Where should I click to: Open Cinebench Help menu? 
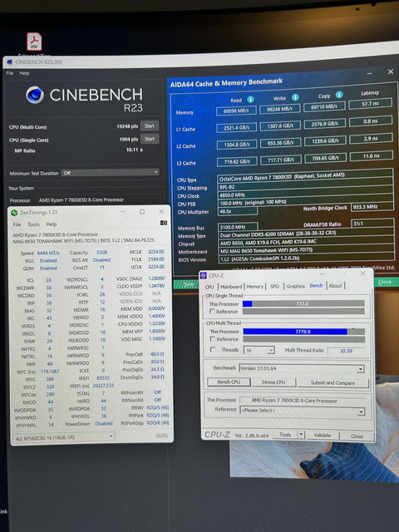pos(24,73)
